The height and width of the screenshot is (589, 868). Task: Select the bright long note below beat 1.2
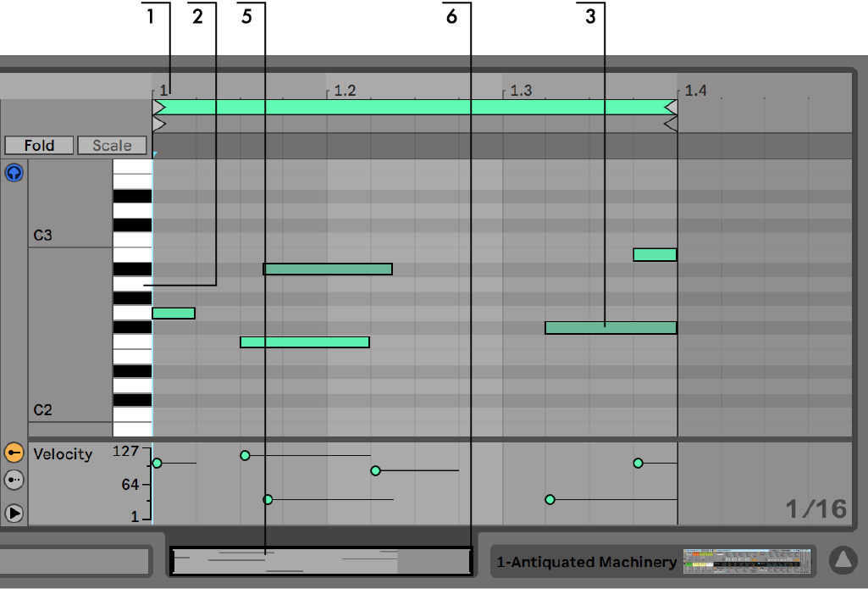point(305,342)
